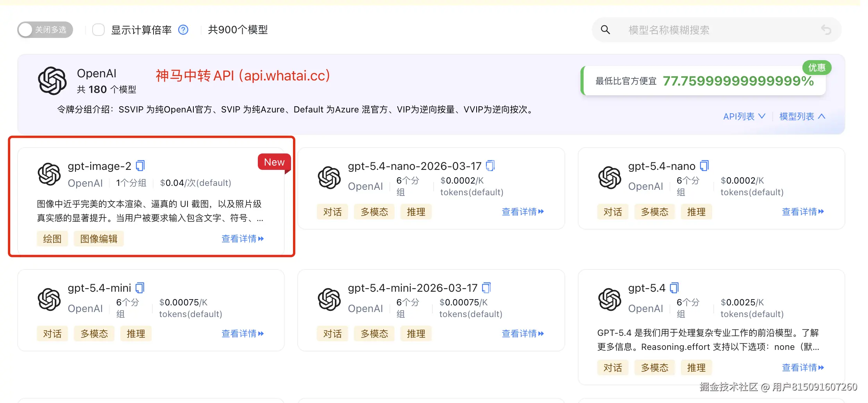The height and width of the screenshot is (403, 868).
Task: Copy the gpt-5.4-mini-2026-03-17 model name
Action: pyautogui.click(x=486, y=288)
